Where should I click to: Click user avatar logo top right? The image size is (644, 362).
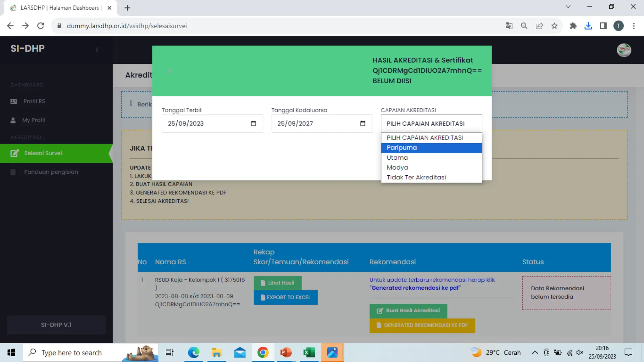624,50
